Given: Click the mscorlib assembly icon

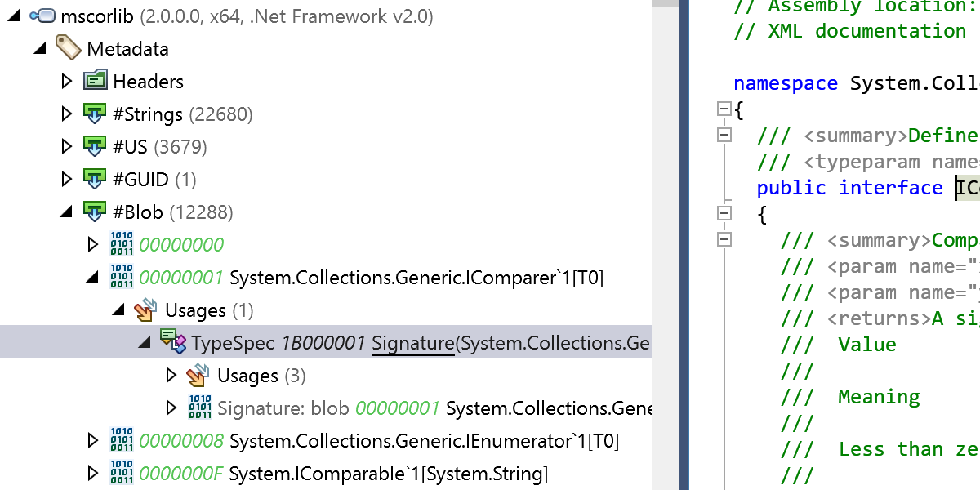Looking at the screenshot, I should [x=42, y=16].
